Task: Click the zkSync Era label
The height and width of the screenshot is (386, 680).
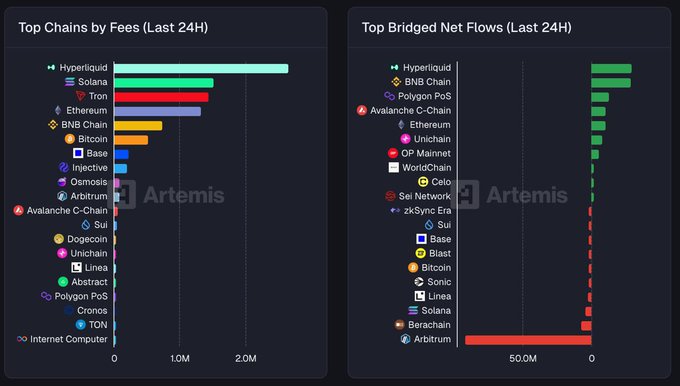Action: click(428, 210)
